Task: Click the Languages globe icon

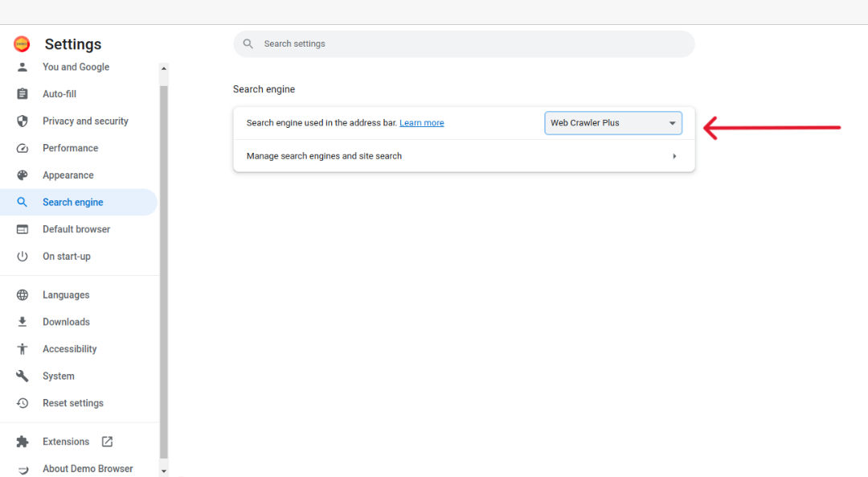Action: tap(23, 294)
